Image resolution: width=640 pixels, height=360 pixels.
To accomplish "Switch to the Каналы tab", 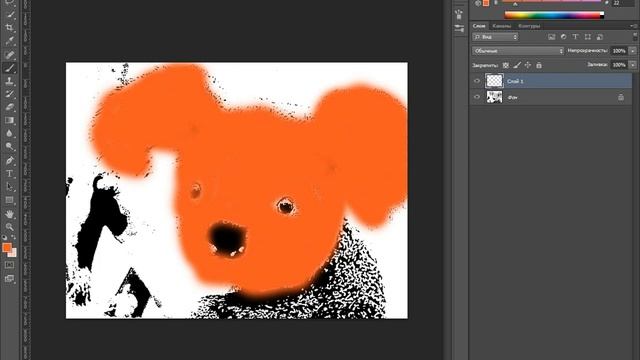I will tap(502, 26).
